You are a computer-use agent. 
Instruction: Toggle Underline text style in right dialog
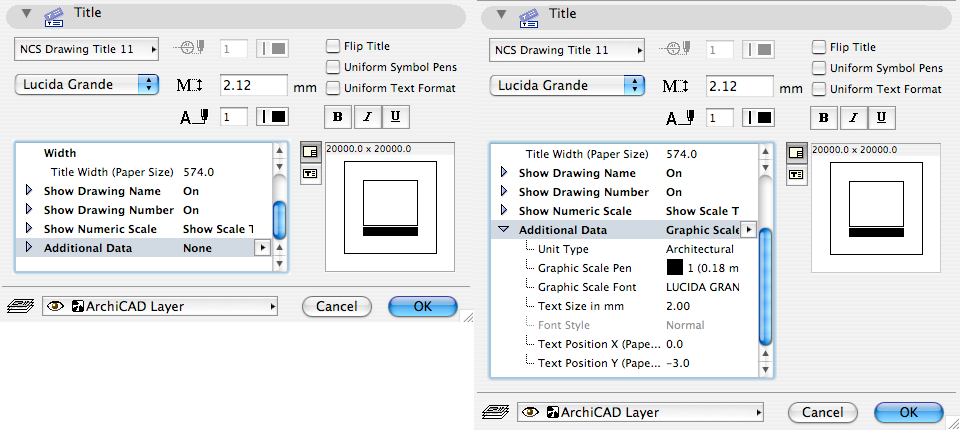point(882,118)
